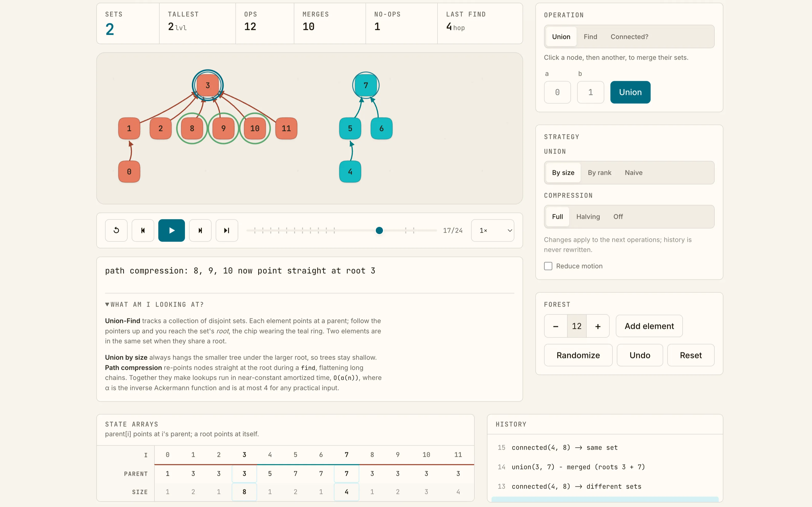Select root node 3 in the forest
Viewport: 812px width, 507px height.
tap(208, 85)
